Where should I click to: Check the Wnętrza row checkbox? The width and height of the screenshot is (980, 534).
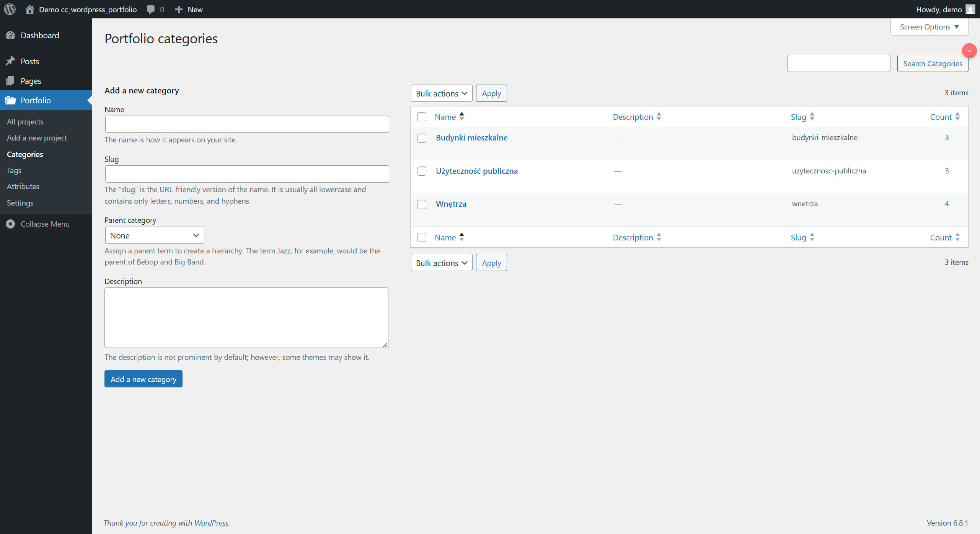tap(421, 204)
